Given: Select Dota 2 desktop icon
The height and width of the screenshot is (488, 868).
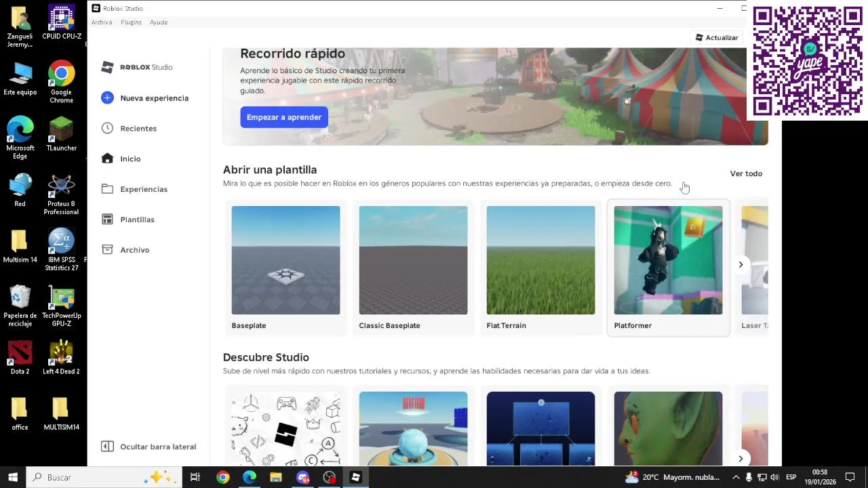Looking at the screenshot, I should click(x=20, y=358).
